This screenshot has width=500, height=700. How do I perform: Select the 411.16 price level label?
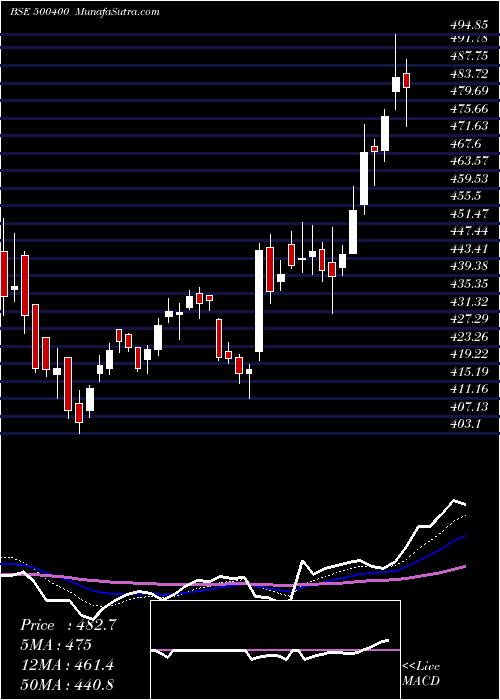click(x=469, y=390)
